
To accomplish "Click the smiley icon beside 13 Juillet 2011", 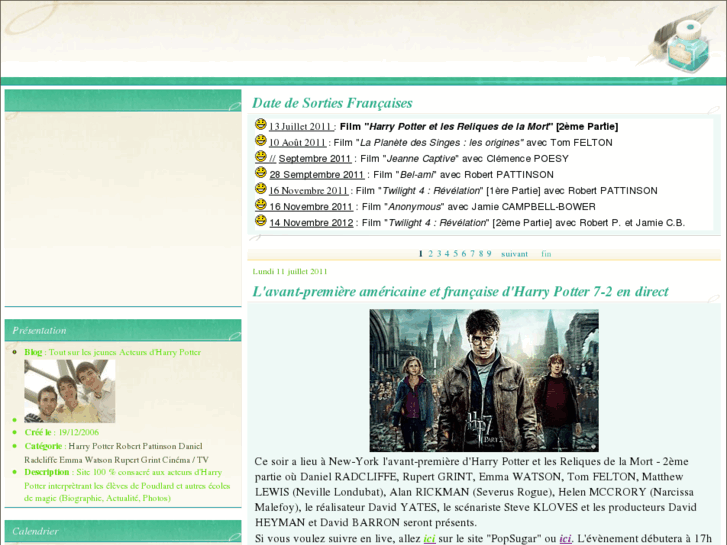I will [x=261, y=124].
